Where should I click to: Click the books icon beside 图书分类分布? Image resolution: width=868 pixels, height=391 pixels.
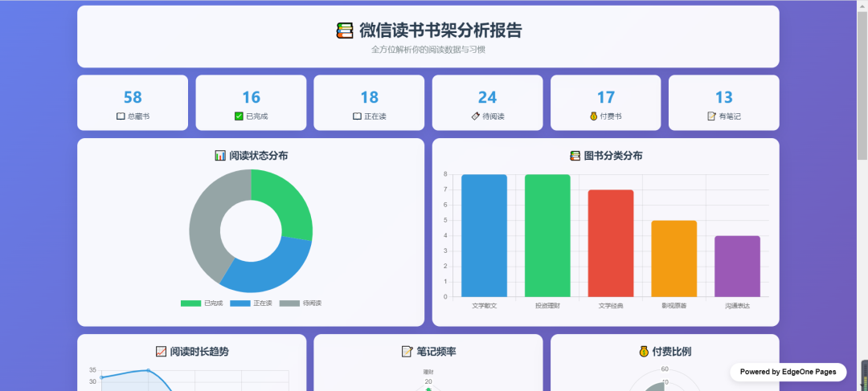coord(575,156)
